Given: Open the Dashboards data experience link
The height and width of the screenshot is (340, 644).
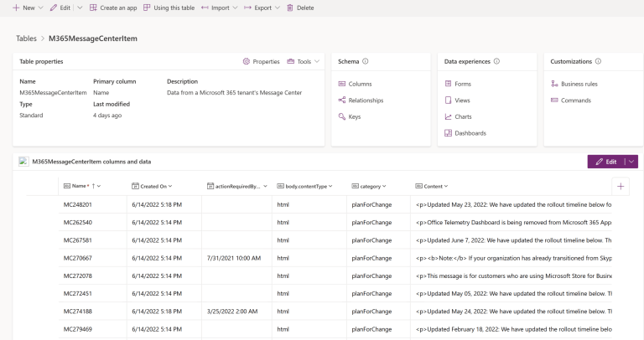Looking at the screenshot, I should [470, 133].
